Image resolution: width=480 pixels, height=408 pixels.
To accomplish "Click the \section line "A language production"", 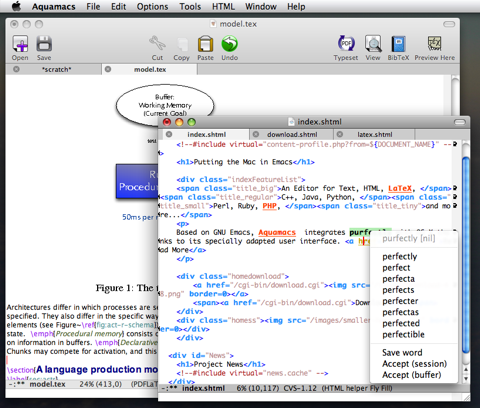I will pyautogui.click(x=82, y=369).
